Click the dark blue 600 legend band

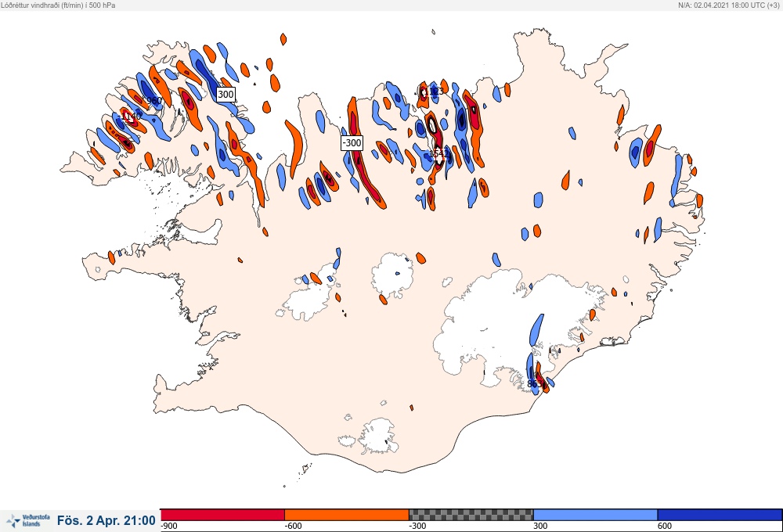720,515
